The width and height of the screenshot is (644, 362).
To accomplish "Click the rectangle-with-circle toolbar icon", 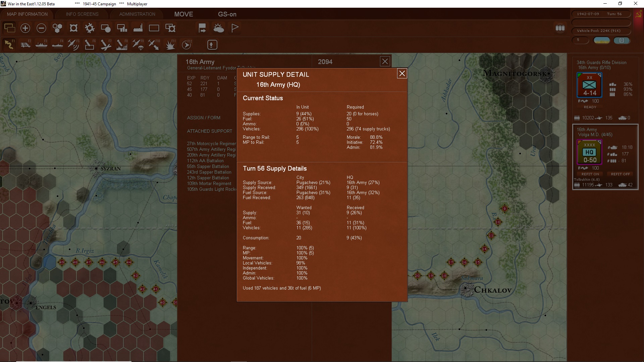I will [x=106, y=28].
